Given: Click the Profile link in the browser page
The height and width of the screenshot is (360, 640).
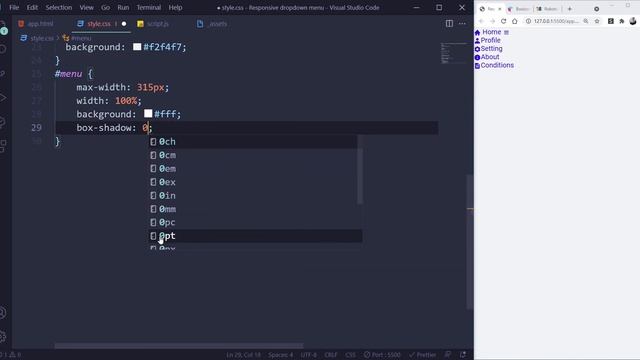Looking at the screenshot, I should (x=490, y=40).
